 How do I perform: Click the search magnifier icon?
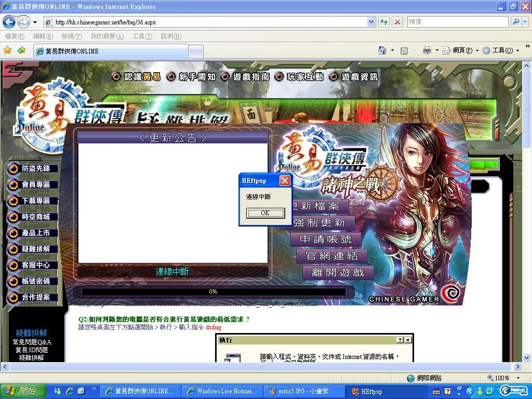pos(516,22)
